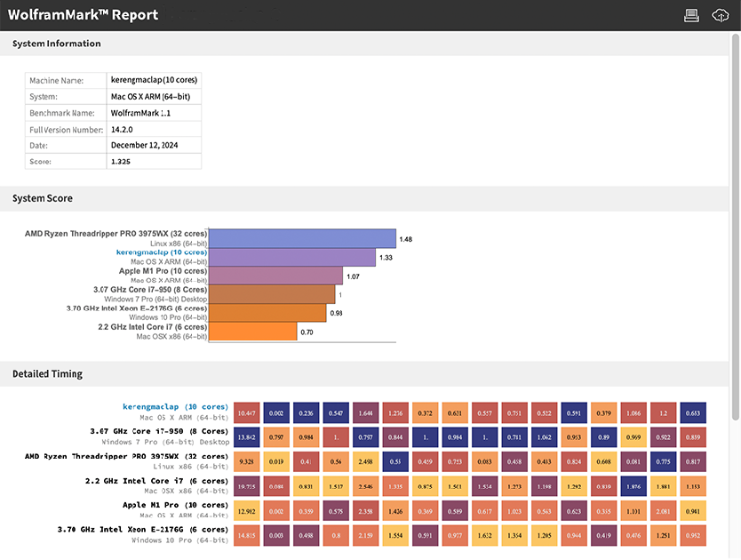Image resolution: width=741 pixels, height=560 pixels.
Task: Select the kerengmaclap bar showing 1.33
Action: (x=291, y=257)
